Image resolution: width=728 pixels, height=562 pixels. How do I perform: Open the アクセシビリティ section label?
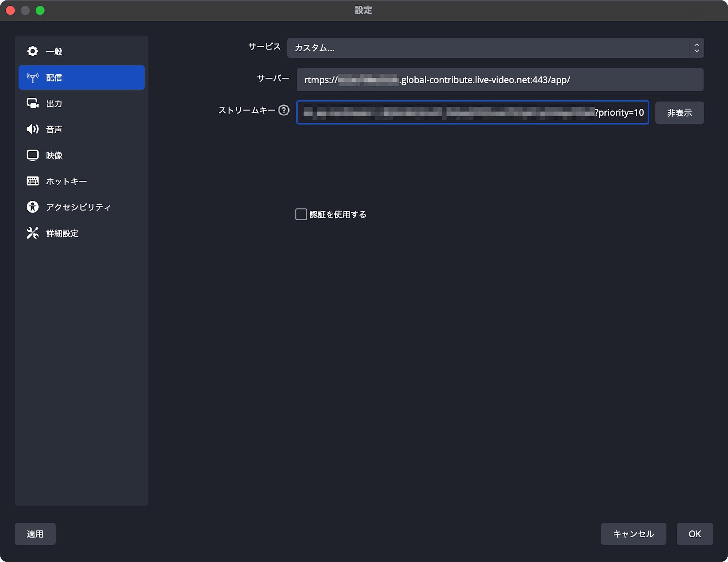pyautogui.click(x=78, y=207)
